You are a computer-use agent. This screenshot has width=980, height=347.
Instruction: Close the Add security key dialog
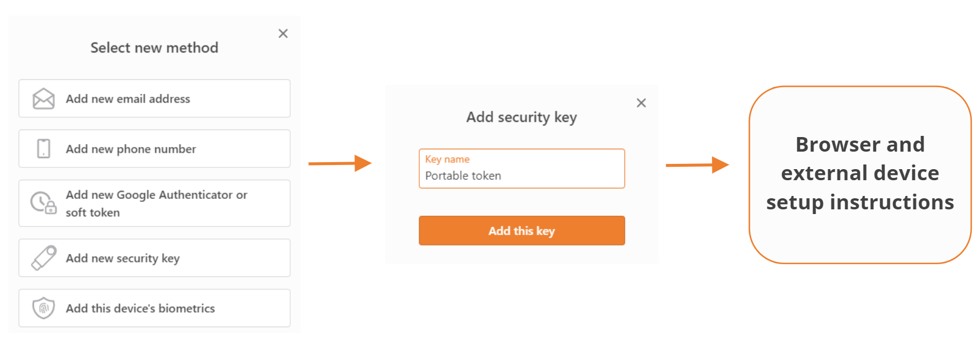(x=641, y=103)
